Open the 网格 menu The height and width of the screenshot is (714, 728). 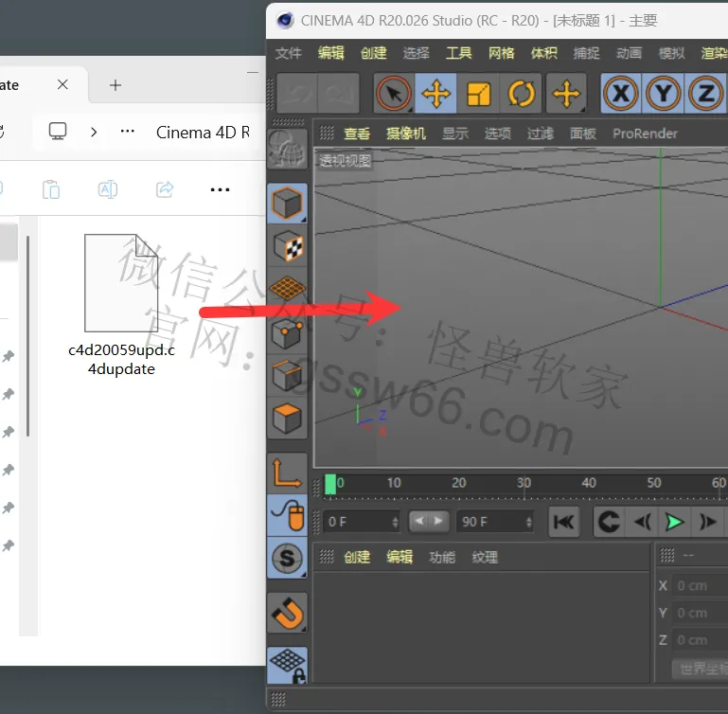click(x=502, y=53)
